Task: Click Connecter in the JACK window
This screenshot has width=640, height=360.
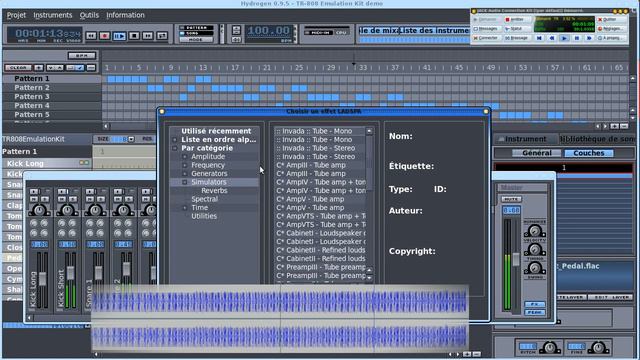Action: pyautogui.click(x=486, y=38)
